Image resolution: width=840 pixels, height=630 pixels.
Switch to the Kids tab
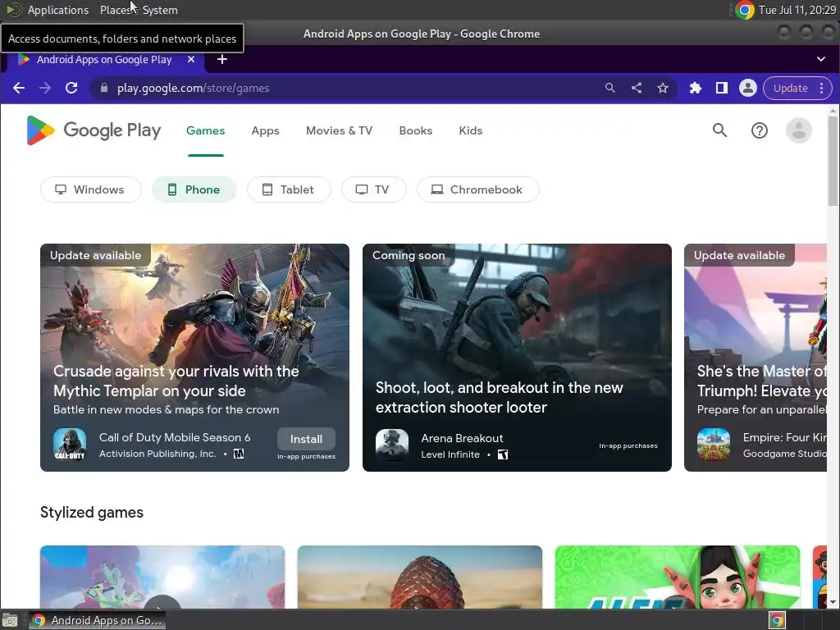tap(470, 130)
